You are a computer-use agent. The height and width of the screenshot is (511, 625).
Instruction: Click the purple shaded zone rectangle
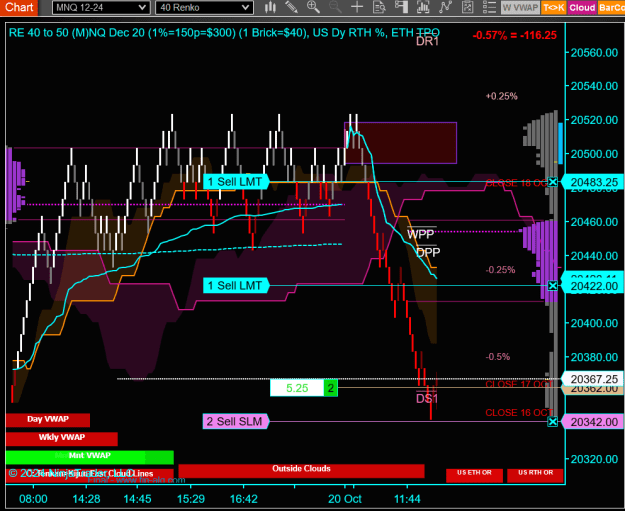point(401,143)
